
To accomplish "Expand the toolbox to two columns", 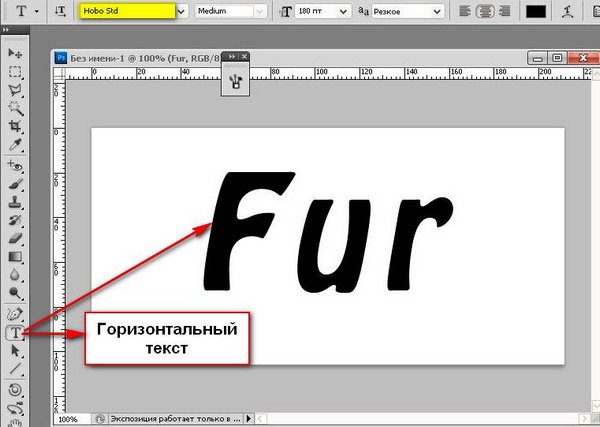I will 6,29.
